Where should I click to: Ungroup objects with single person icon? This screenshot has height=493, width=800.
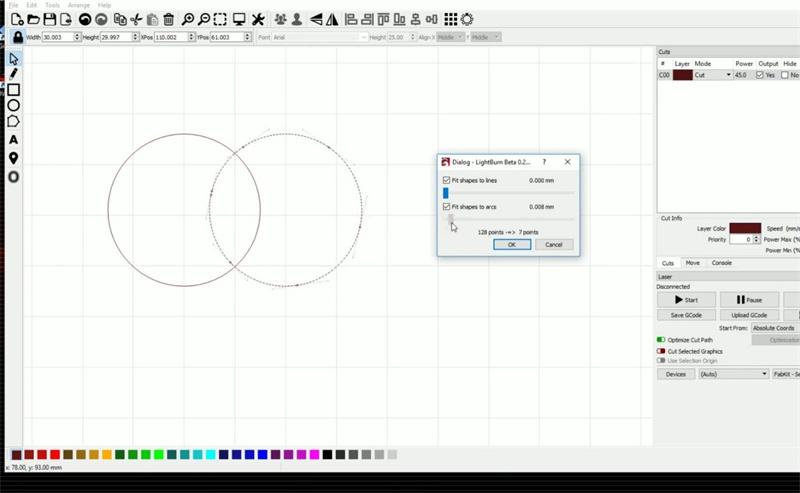pos(296,19)
